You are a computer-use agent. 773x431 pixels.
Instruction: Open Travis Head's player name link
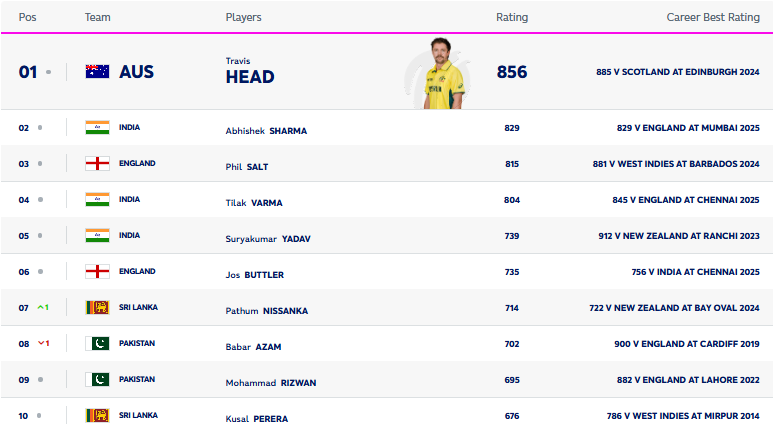click(x=250, y=76)
